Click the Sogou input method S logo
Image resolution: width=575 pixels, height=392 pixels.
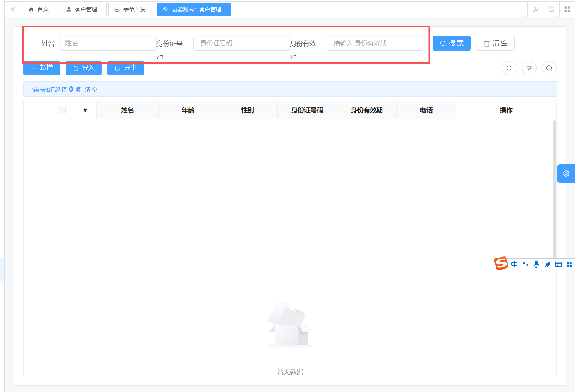pyautogui.click(x=501, y=263)
